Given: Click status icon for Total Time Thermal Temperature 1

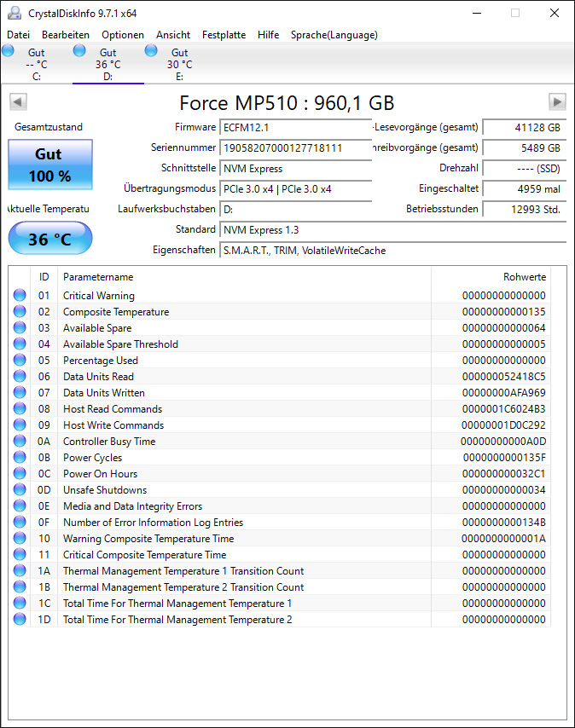Looking at the screenshot, I should [x=20, y=603].
